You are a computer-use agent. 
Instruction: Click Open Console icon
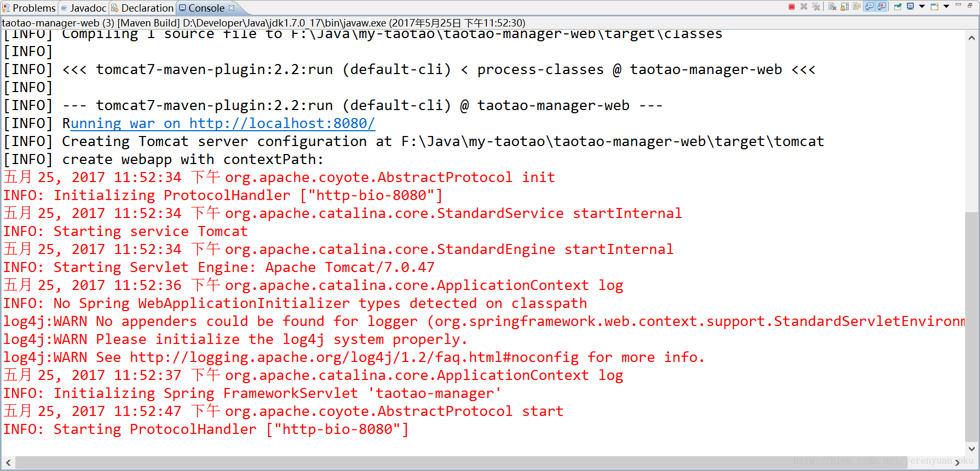point(934,6)
